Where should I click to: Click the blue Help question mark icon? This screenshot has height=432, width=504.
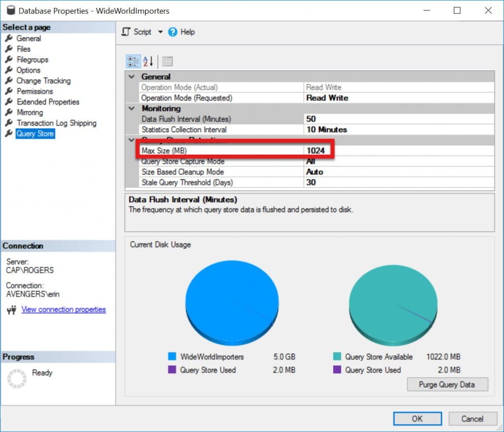click(x=173, y=32)
